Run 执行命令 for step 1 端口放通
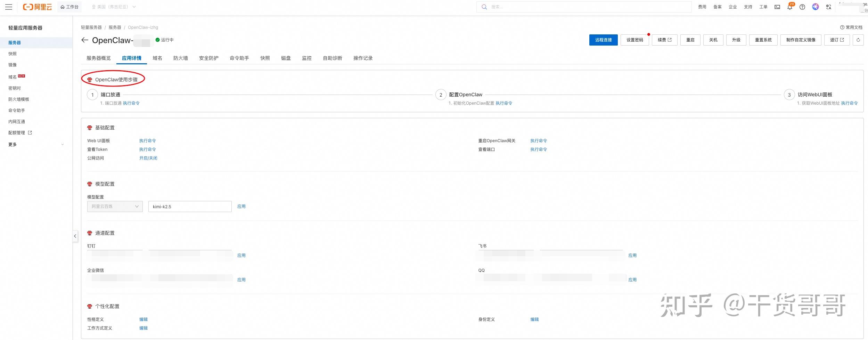 [131, 103]
